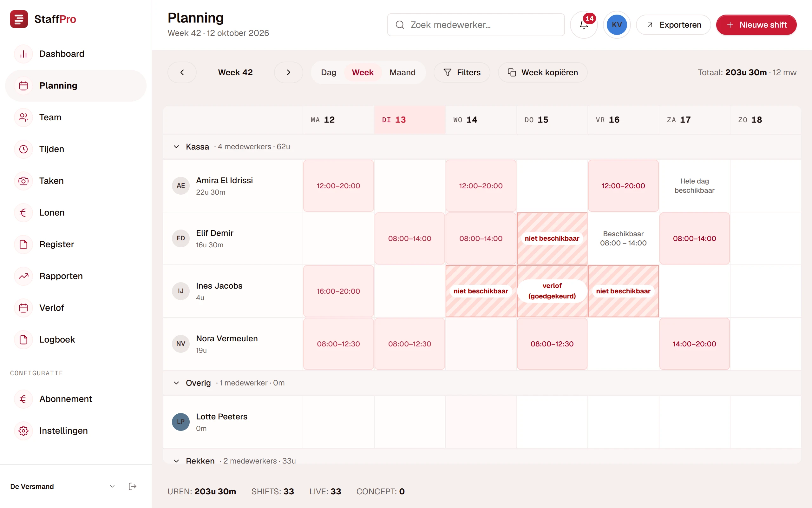Collapse the Overig group
This screenshot has height=508, width=812.
176,383
